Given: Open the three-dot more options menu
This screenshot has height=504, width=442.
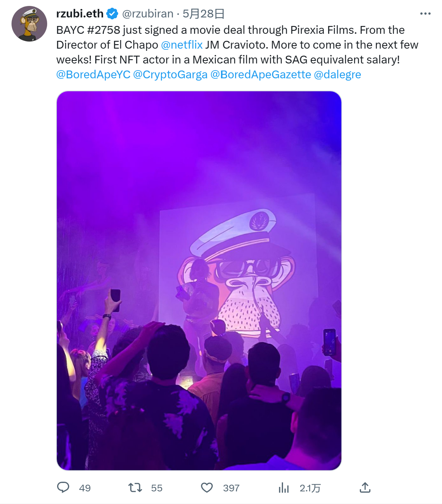Looking at the screenshot, I should click(x=425, y=14).
